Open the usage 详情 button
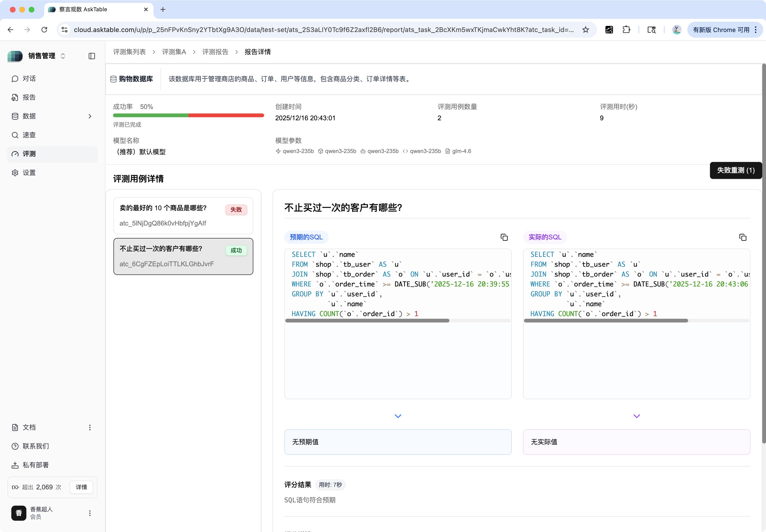The height and width of the screenshot is (532, 766). click(81, 487)
